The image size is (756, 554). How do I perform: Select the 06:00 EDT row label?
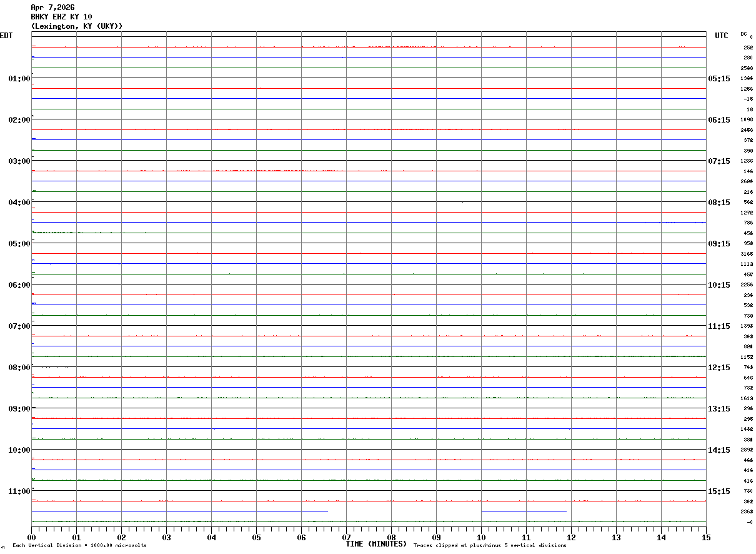pyautogui.click(x=19, y=285)
